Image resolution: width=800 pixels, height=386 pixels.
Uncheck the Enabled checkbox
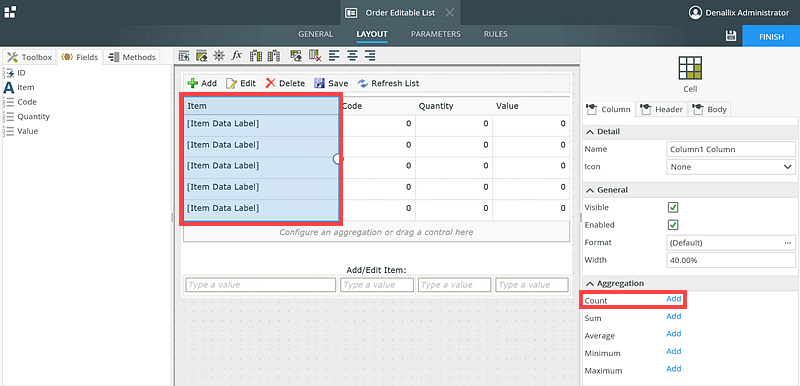coord(673,225)
